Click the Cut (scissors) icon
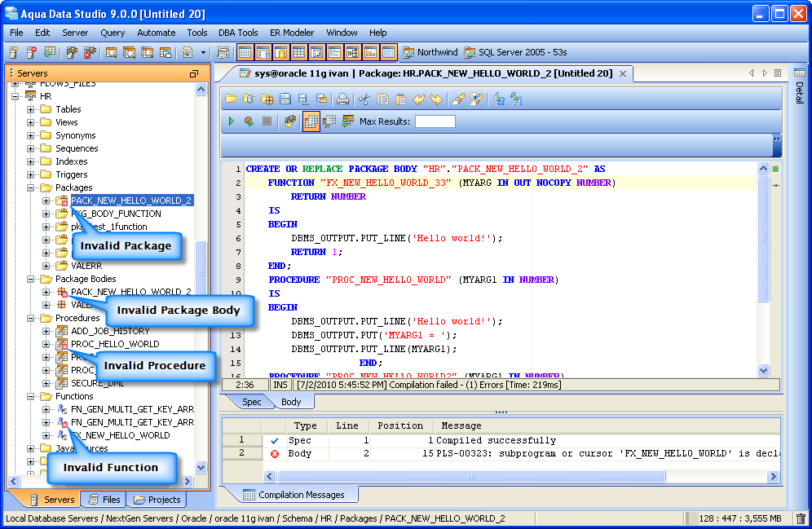812x529 pixels. click(x=364, y=99)
